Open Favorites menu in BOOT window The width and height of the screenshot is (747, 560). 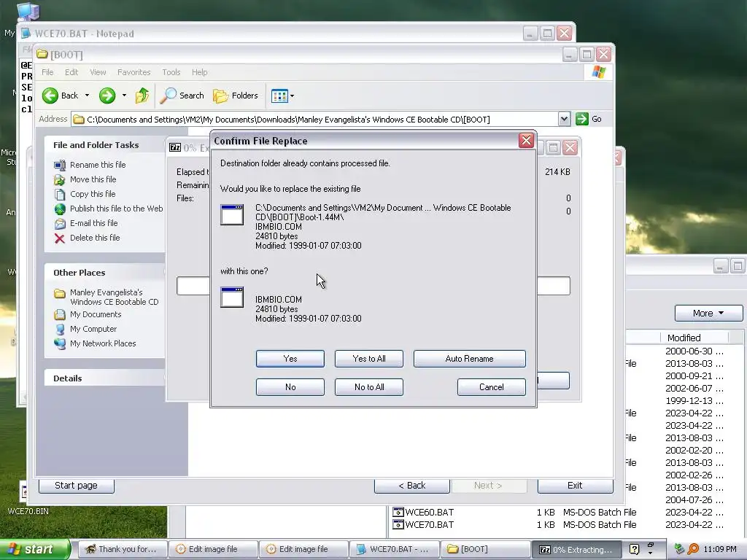134,72
